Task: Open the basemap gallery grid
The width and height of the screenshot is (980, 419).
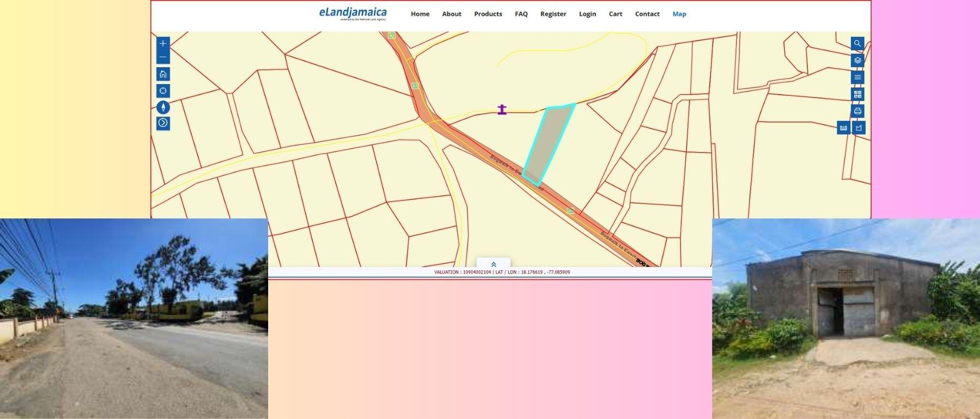Action: [x=857, y=94]
